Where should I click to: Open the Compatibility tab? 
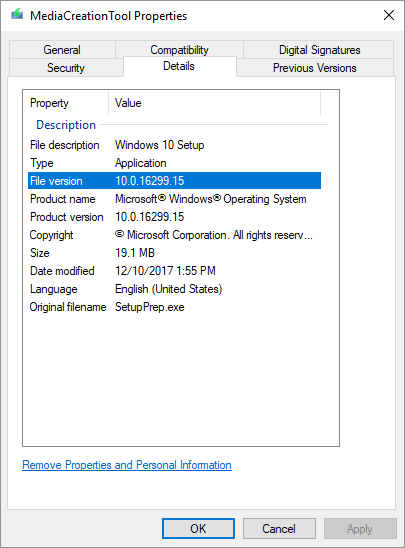pyautogui.click(x=179, y=50)
